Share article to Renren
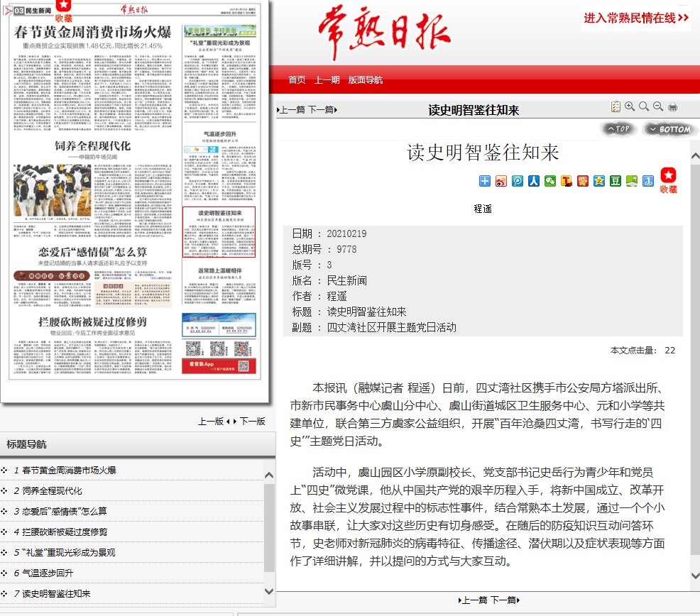Viewport: 700px width, 616px height. coord(534,181)
